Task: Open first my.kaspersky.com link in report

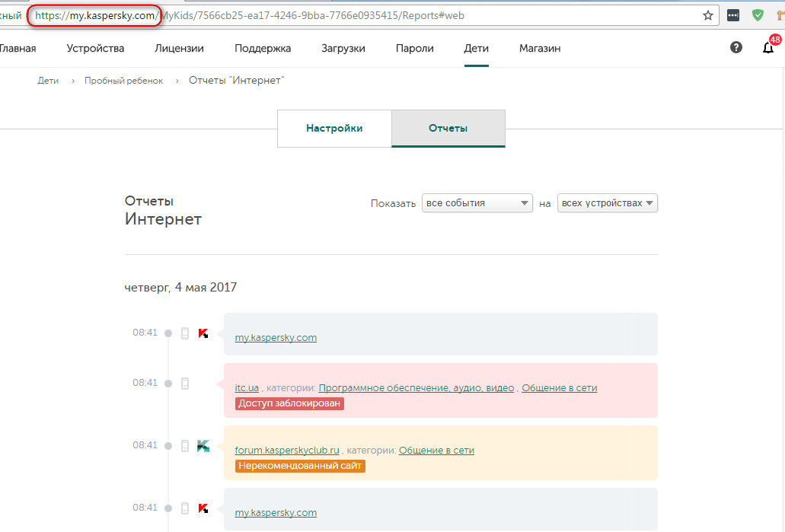Action: (x=276, y=338)
